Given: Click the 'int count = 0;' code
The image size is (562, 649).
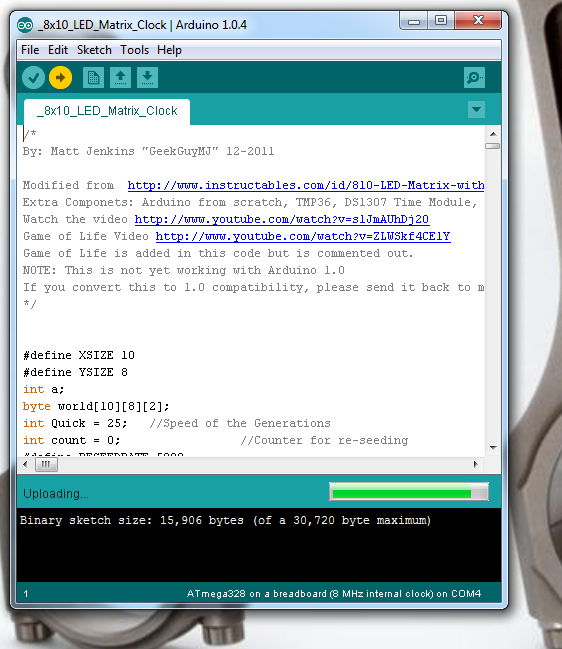Looking at the screenshot, I should (x=72, y=440).
